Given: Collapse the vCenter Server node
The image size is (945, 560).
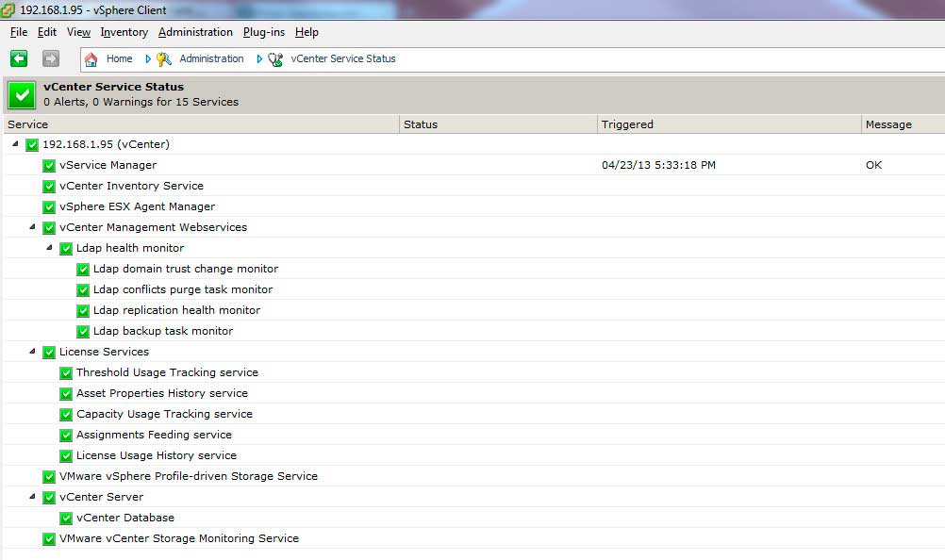Looking at the screenshot, I should pos(33,497).
